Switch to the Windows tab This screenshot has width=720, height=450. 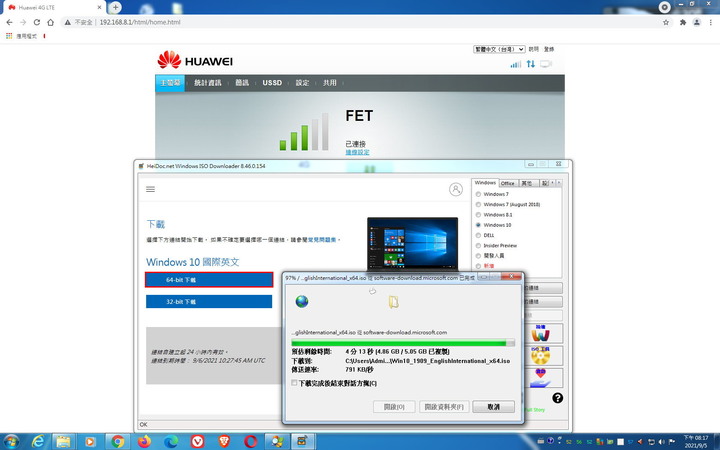(x=485, y=183)
